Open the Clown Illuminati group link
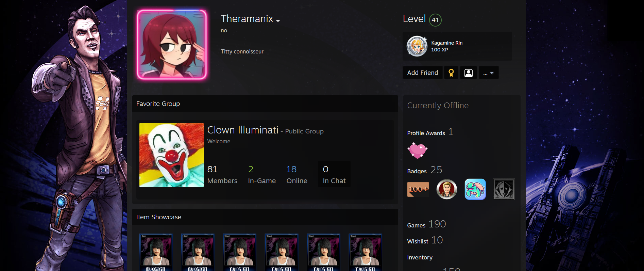The image size is (644, 271). point(243,130)
